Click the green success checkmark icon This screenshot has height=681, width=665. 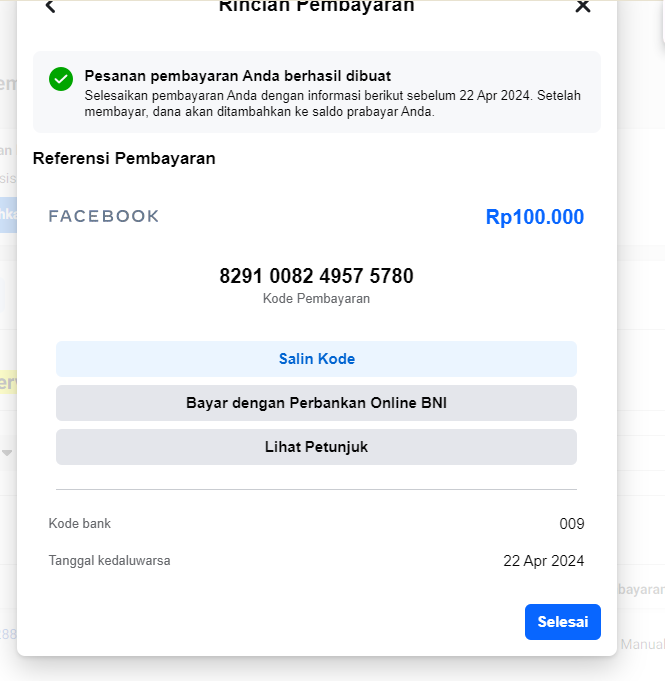point(61,79)
